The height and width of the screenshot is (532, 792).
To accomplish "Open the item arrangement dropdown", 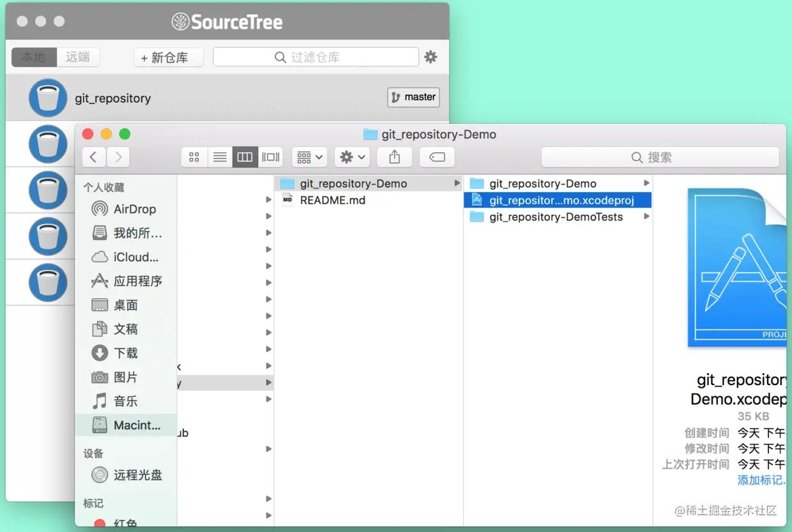I will (x=309, y=157).
